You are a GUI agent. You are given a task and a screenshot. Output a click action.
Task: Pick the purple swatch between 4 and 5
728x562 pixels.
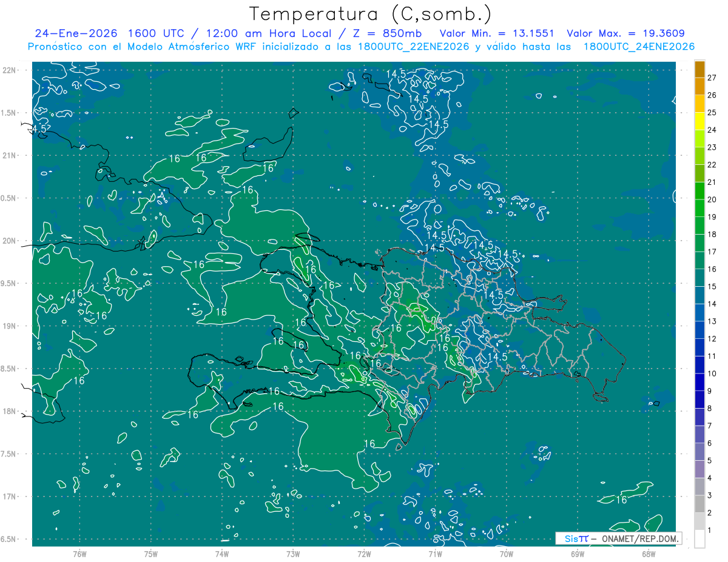699,469
